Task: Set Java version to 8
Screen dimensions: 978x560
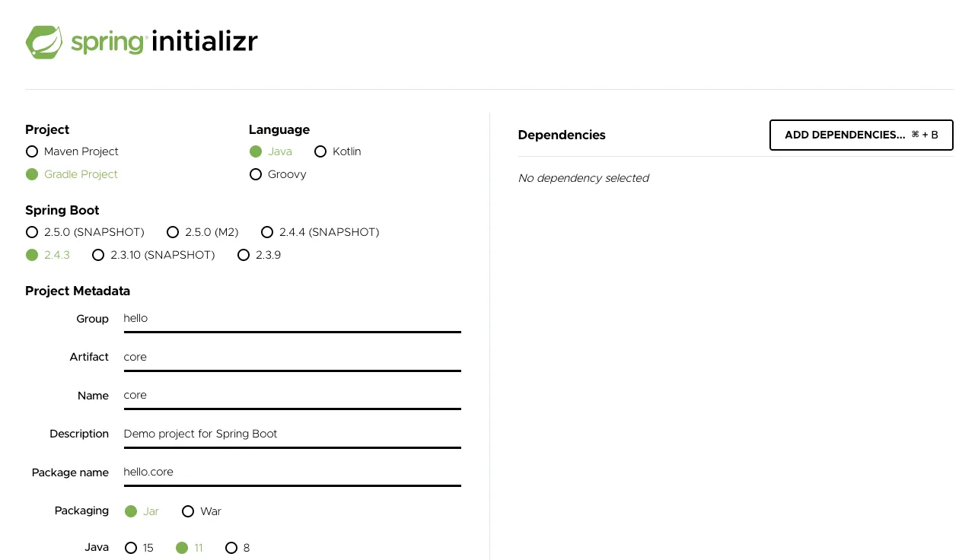Action: click(x=231, y=548)
